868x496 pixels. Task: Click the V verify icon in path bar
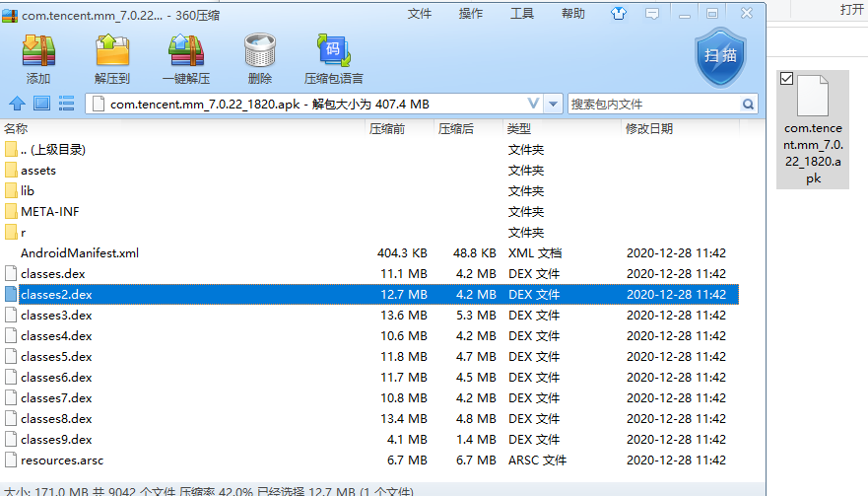[533, 104]
